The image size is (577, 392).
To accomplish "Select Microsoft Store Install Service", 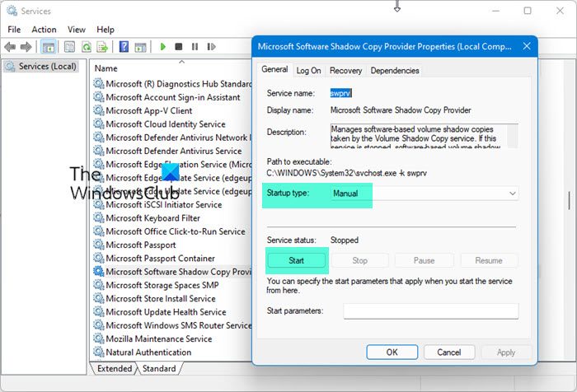I will click(x=171, y=299).
